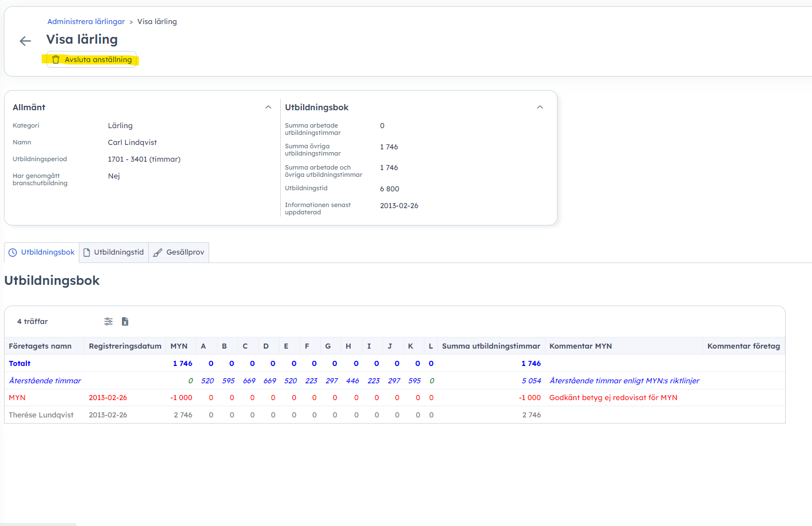
Task: Export the table with the Excel icon
Action: pos(125,321)
